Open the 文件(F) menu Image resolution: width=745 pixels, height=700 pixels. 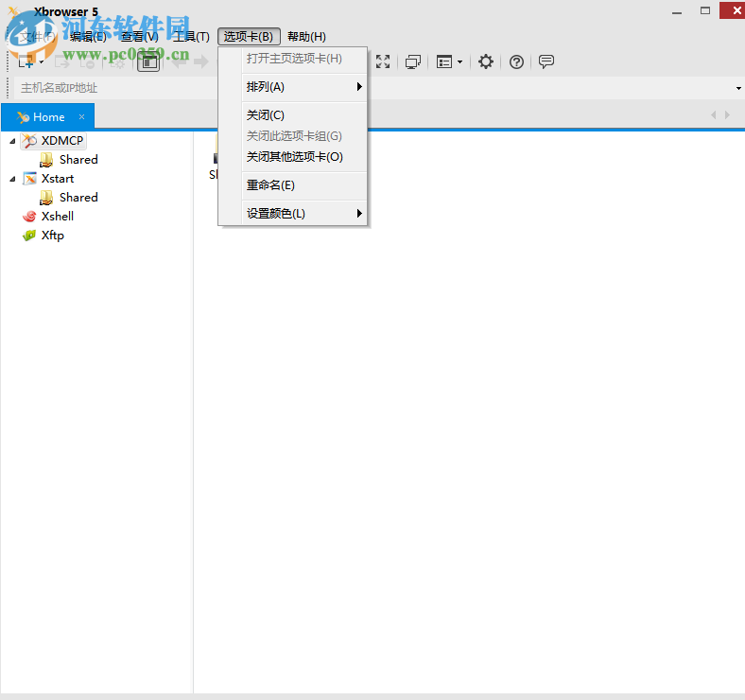38,37
